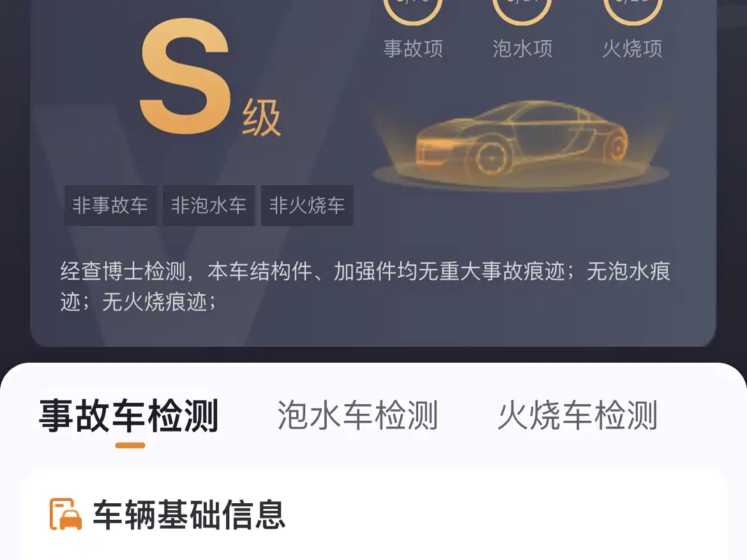The width and height of the screenshot is (747, 560).
Task: Click the 火烧项 label text
Action: click(x=633, y=49)
